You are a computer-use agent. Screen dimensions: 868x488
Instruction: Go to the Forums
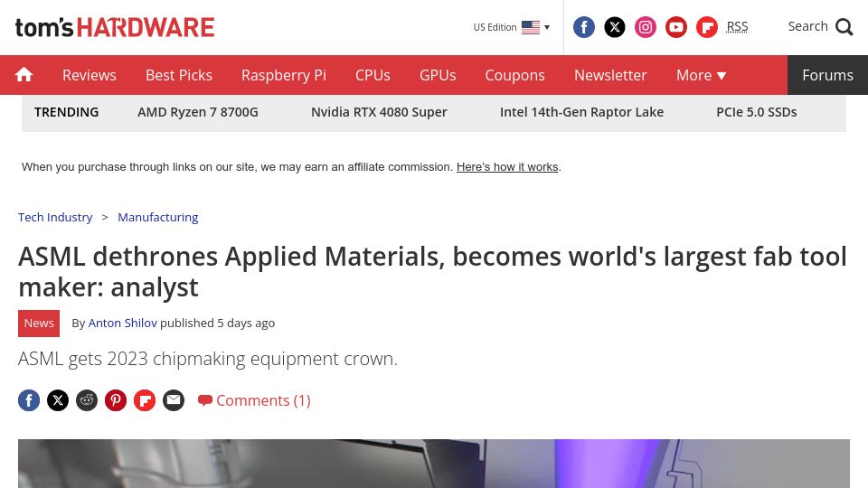click(x=827, y=75)
